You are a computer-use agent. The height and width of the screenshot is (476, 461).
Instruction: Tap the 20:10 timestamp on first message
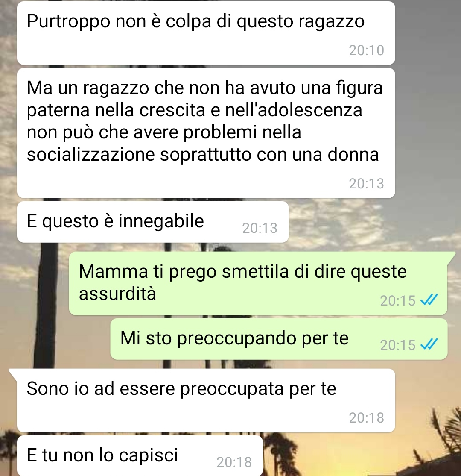[x=366, y=50]
